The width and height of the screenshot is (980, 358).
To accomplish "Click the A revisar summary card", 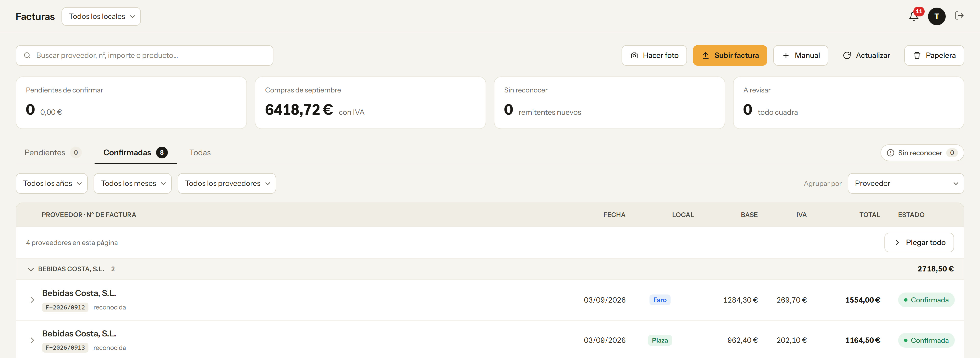I will [x=848, y=103].
